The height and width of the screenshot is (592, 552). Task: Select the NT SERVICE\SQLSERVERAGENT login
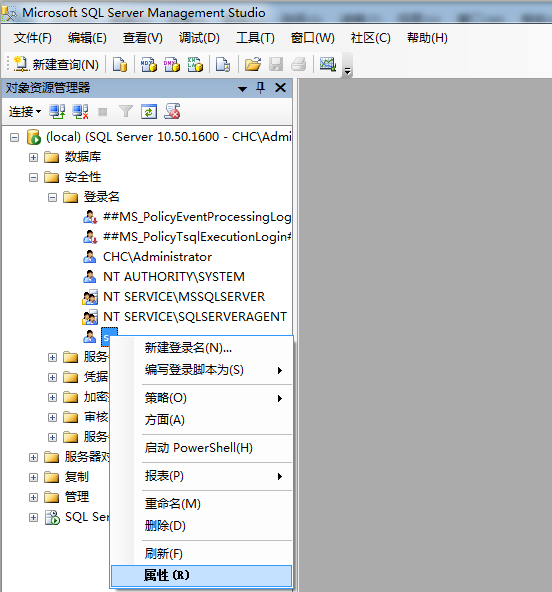195,317
